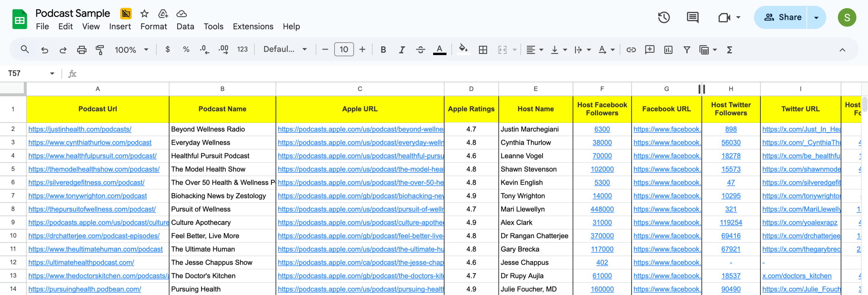
Task: Insert a comment
Action: [x=650, y=50]
